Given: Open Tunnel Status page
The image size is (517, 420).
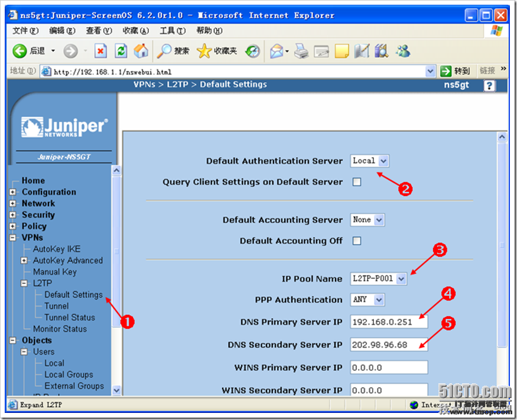Looking at the screenshot, I should pyautogui.click(x=70, y=317).
